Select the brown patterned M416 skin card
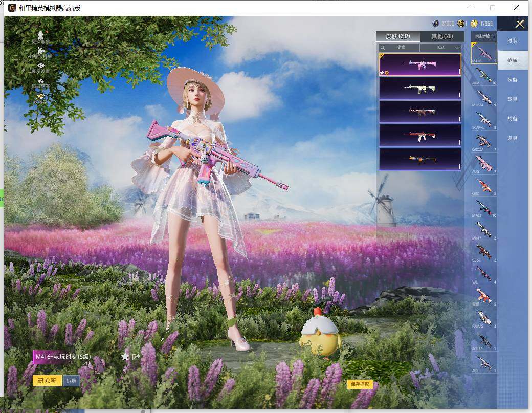 point(420,112)
